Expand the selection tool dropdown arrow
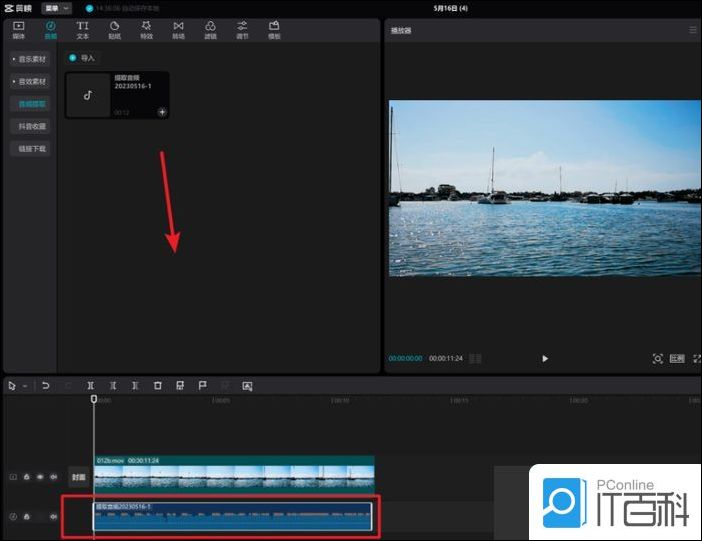 click(x=25, y=385)
